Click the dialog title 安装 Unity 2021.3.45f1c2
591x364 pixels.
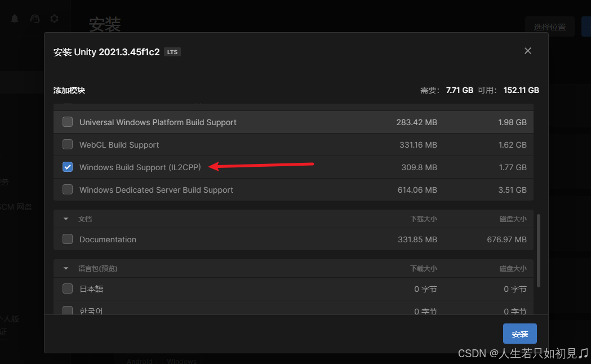(x=106, y=52)
